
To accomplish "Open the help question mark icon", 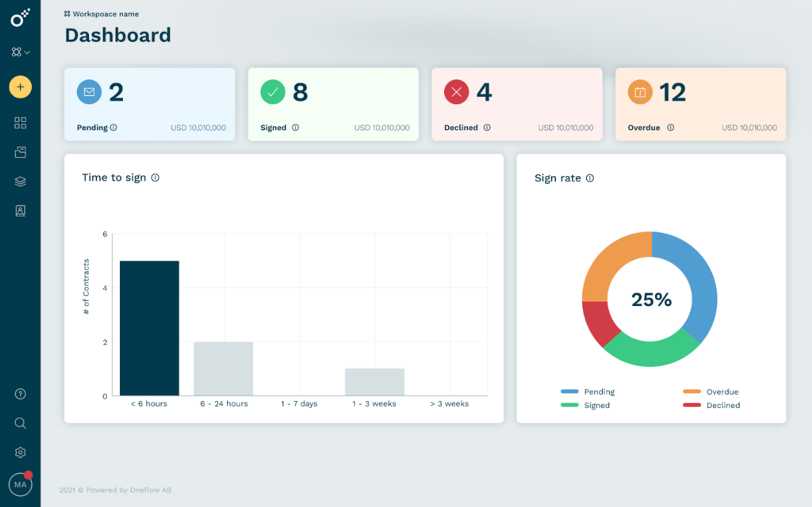I will (x=20, y=394).
